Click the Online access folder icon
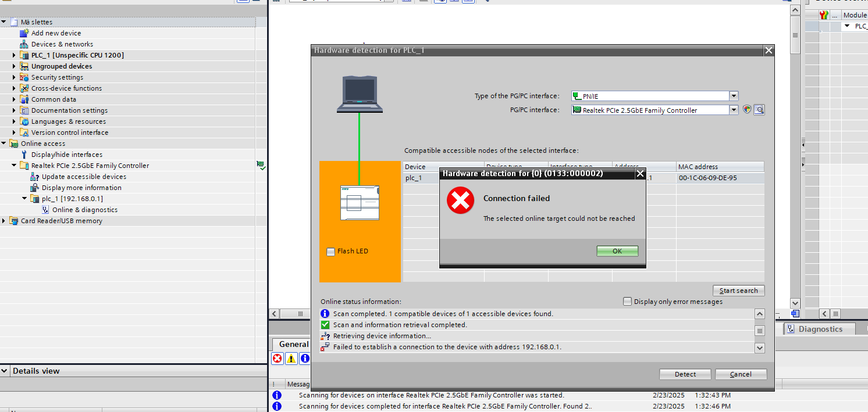The height and width of the screenshot is (412, 868). click(x=13, y=144)
